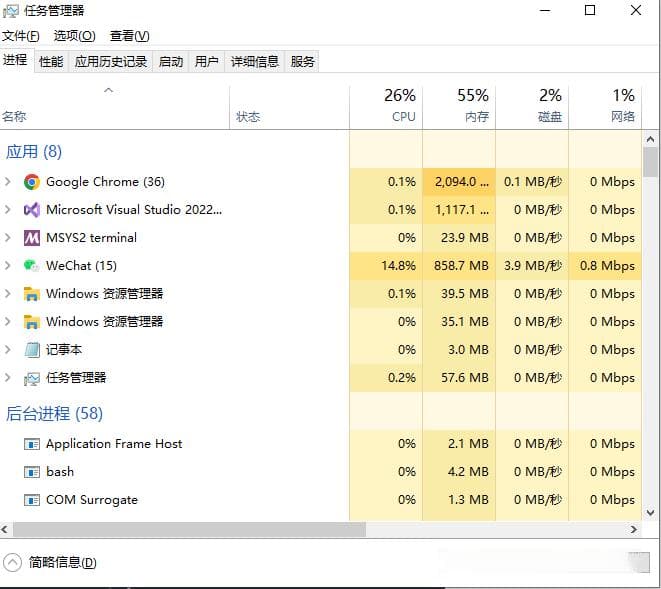Click WeChat's 14.8% CPU value
The height and width of the screenshot is (589, 661).
tap(398, 266)
